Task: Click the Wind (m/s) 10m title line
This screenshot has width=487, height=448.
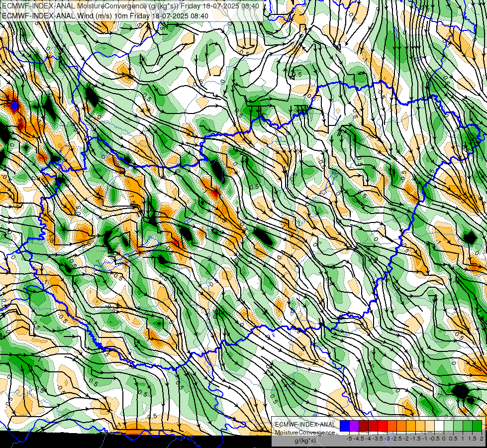Action: 105,16
